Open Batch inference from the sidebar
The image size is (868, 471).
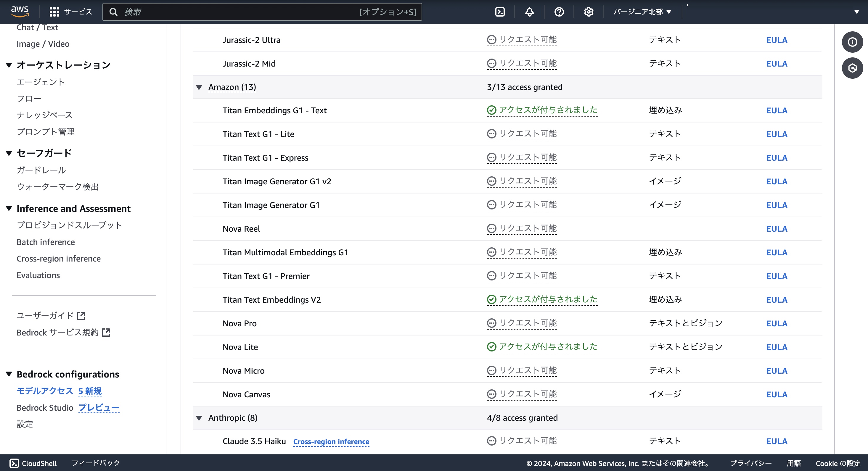coord(46,242)
